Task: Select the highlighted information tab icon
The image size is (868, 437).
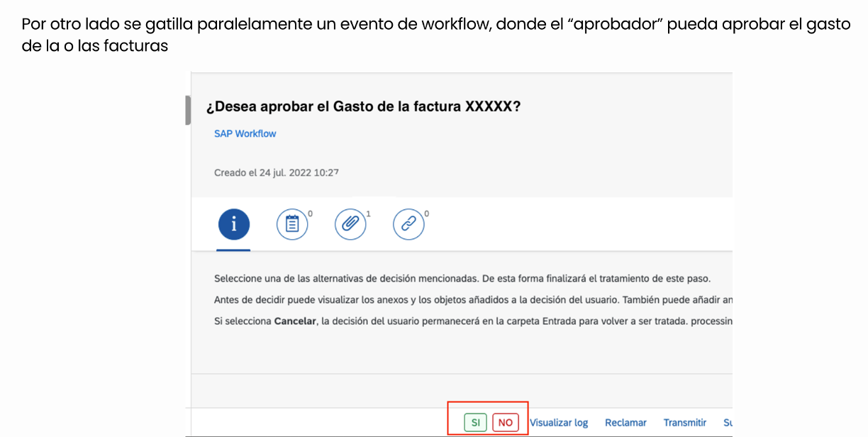Action: click(x=234, y=223)
